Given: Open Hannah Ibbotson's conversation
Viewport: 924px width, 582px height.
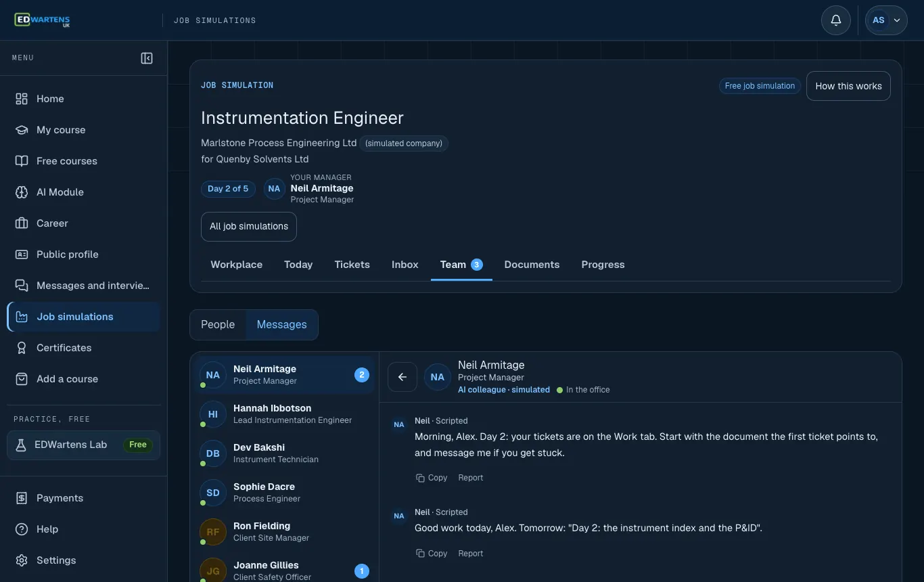Looking at the screenshot, I should pos(284,414).
